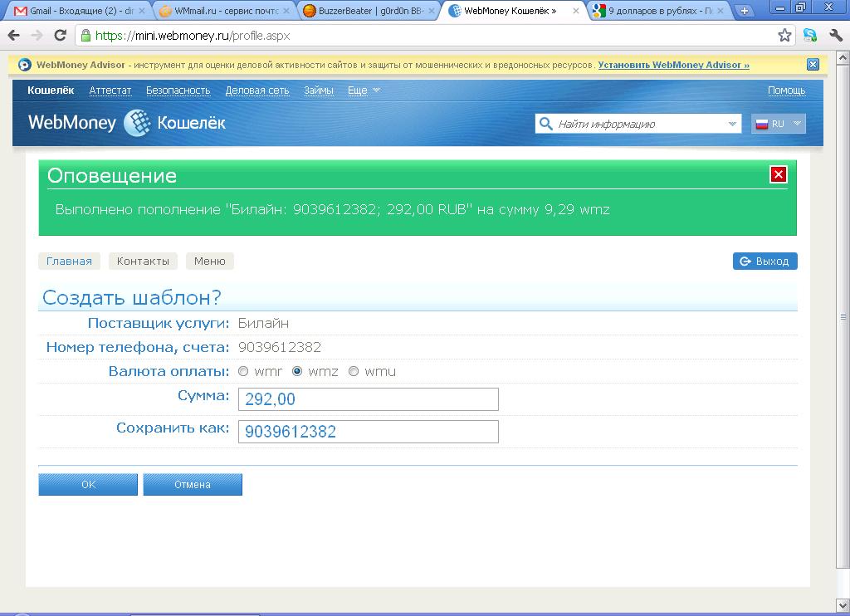Confirm template with OK button
The image size is (850, 616).
[88, 484]
